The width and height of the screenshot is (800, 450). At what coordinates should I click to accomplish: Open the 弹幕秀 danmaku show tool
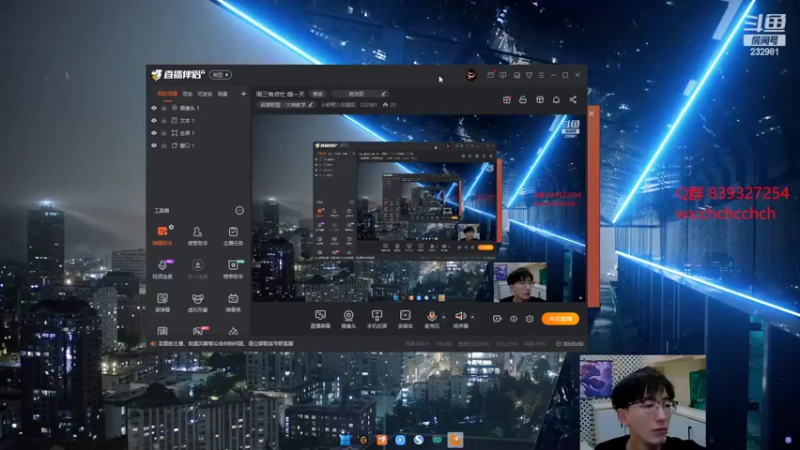pos(233,302)
